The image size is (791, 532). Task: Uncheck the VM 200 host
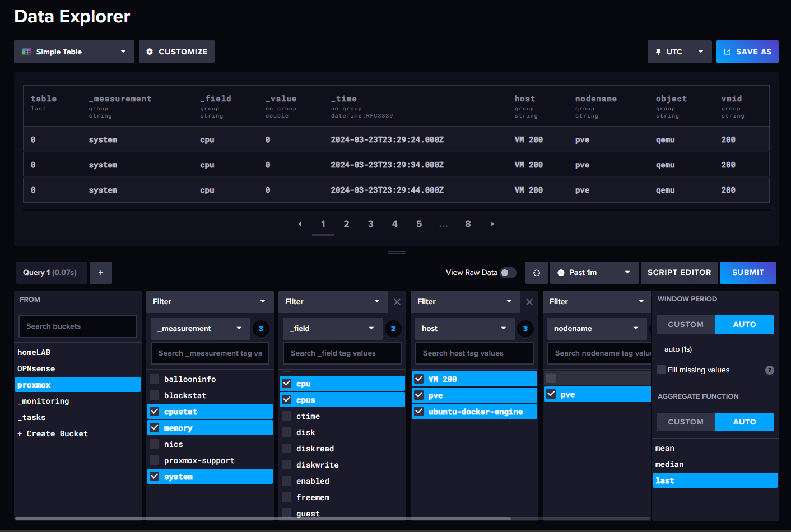pos(419,379)
